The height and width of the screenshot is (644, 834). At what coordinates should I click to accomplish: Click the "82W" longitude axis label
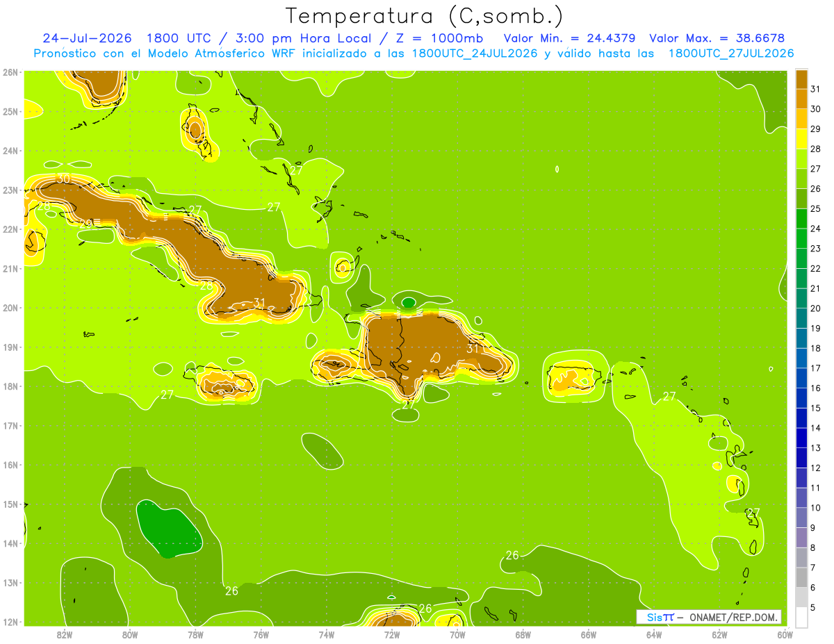point(65,634)
